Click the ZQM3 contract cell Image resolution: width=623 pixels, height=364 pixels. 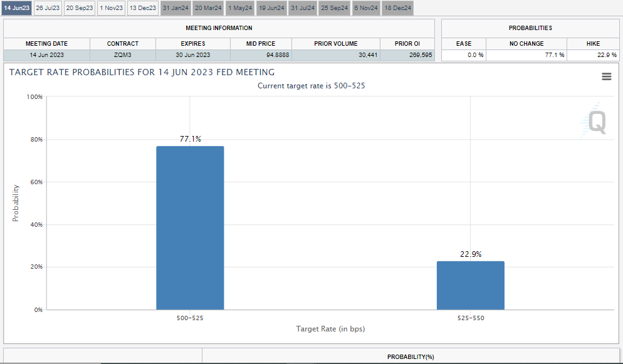pos(123,55)
